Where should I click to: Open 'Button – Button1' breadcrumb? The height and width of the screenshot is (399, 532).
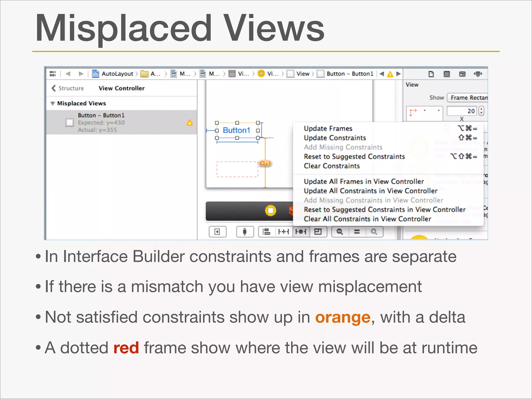click(x=345, y=74)
